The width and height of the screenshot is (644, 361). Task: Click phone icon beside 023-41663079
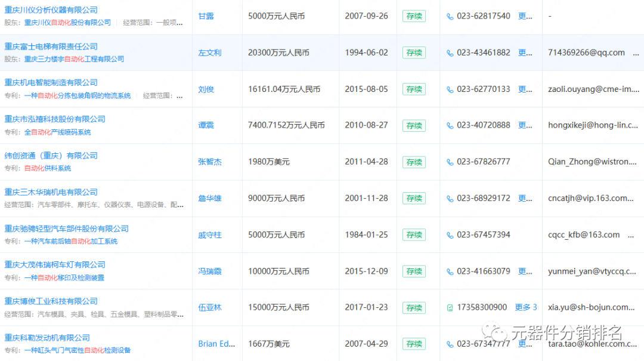click(x=450, y=271)
